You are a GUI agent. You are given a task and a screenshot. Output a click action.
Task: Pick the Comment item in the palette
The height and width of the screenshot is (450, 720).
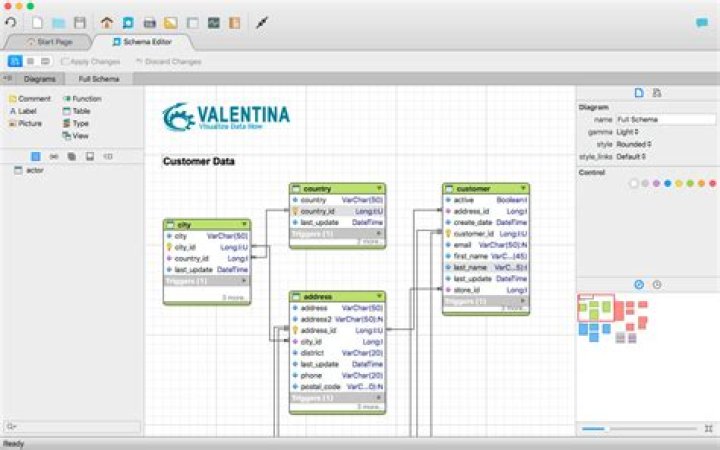(x=30, y=99)
